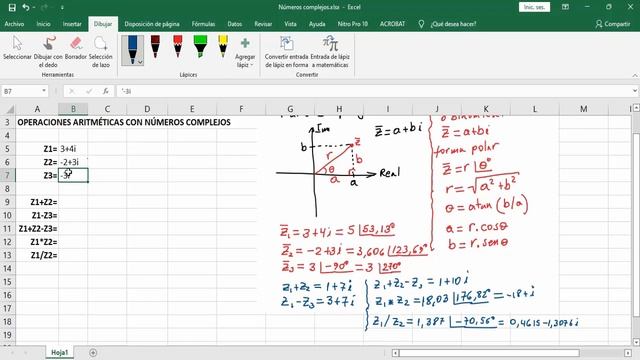Open the Archivo menu
This screenshot has width=640, height=360.
[x=14, y=24]
